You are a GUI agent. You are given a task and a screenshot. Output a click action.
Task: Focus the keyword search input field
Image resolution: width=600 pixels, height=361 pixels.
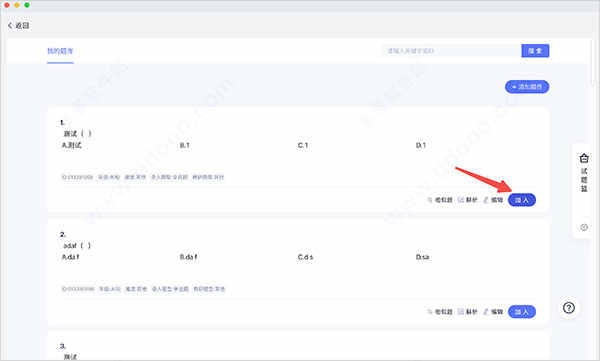[x=452, y=51]
